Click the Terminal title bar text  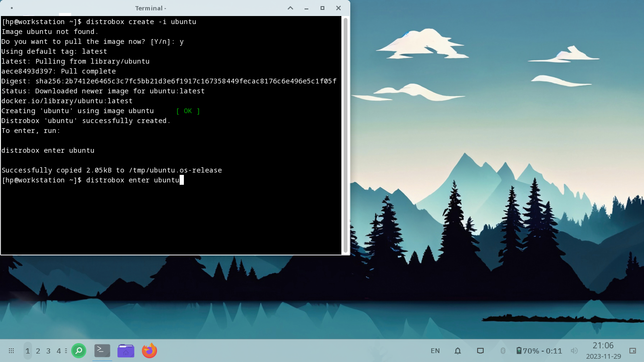pyautogui.click(x=150, y=8)
